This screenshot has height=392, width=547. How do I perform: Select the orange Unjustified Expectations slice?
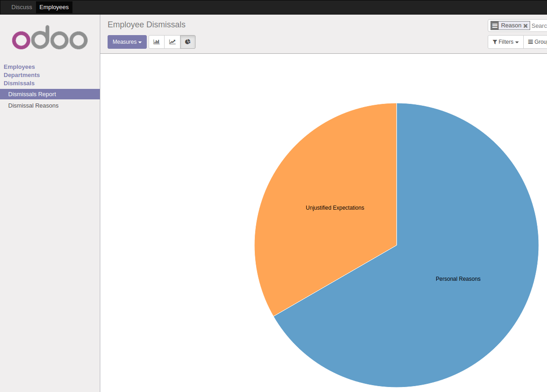335,207
